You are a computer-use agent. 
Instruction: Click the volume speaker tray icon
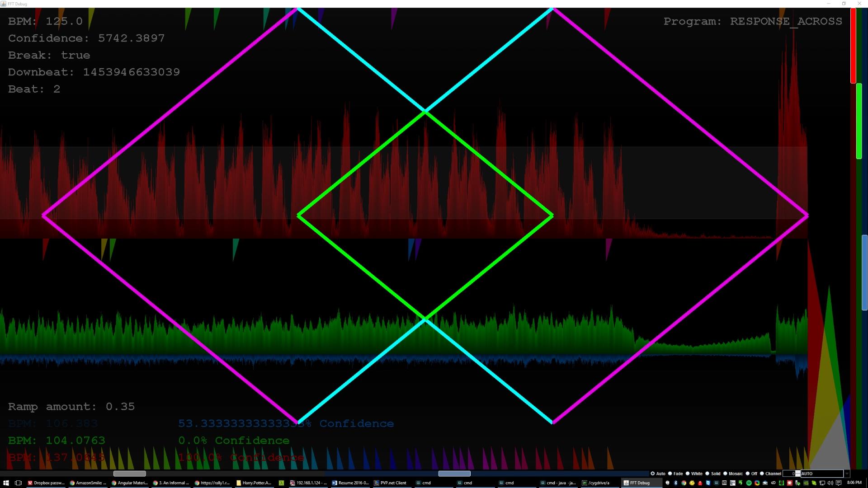tap(830, 483)
